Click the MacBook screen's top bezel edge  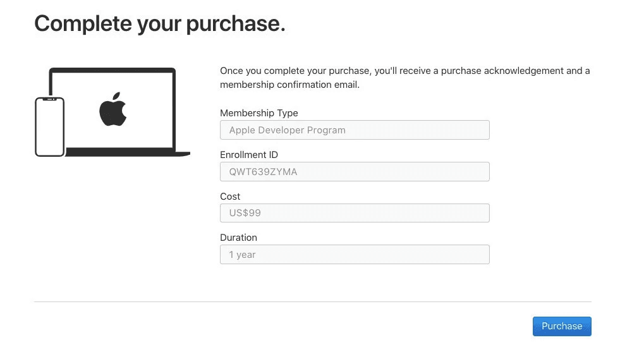(112, 70)
